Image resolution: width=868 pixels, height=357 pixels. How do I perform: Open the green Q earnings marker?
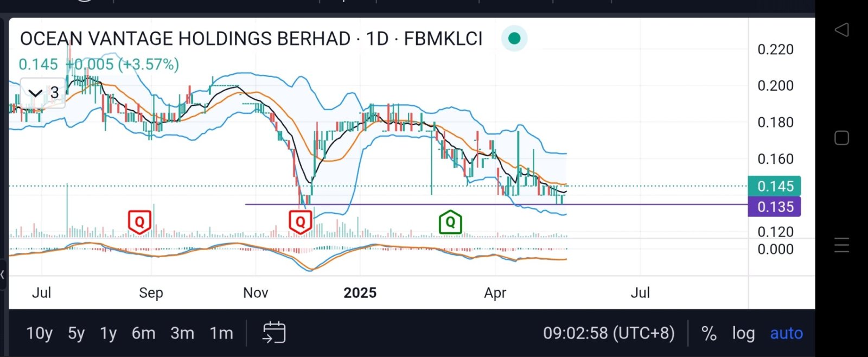[x=450, y=222]
